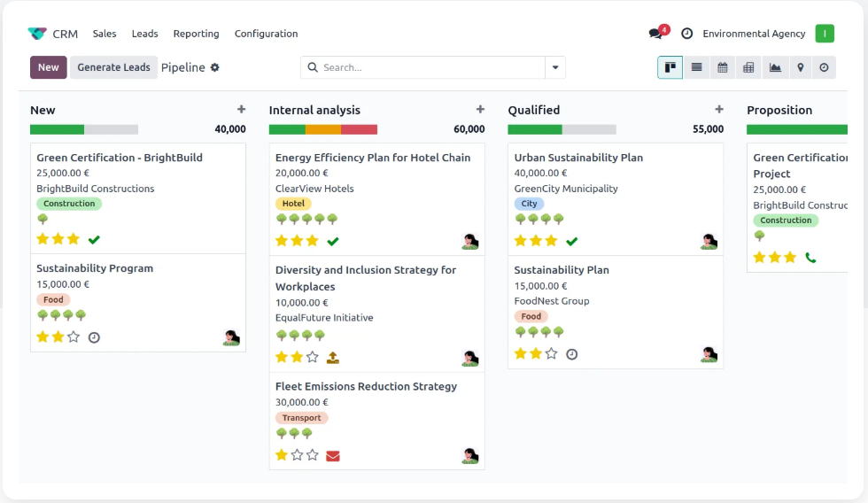This screenshot has height=503, width=868.
Task: Expand the search options dropdown arrow
Action: (555, 67)
